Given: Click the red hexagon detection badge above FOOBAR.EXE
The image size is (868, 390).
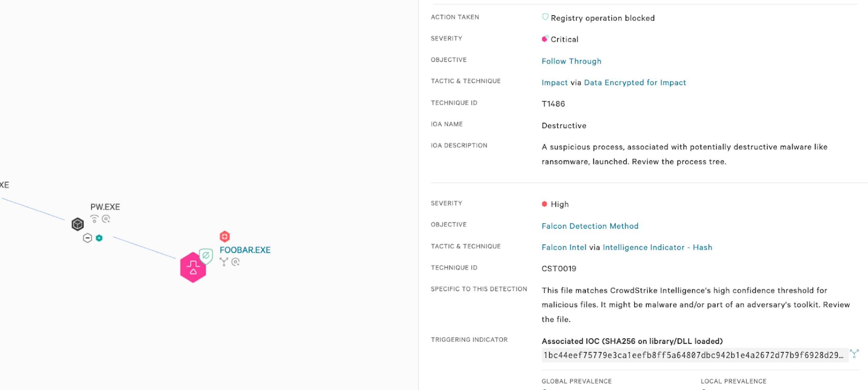Looking at the screenshot, I should (225, 237).
